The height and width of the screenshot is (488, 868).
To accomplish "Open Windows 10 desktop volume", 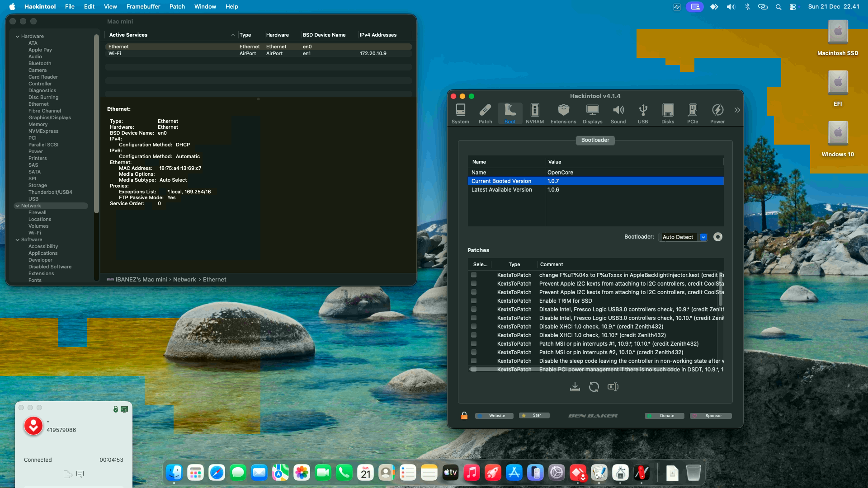I will (838, 140).
